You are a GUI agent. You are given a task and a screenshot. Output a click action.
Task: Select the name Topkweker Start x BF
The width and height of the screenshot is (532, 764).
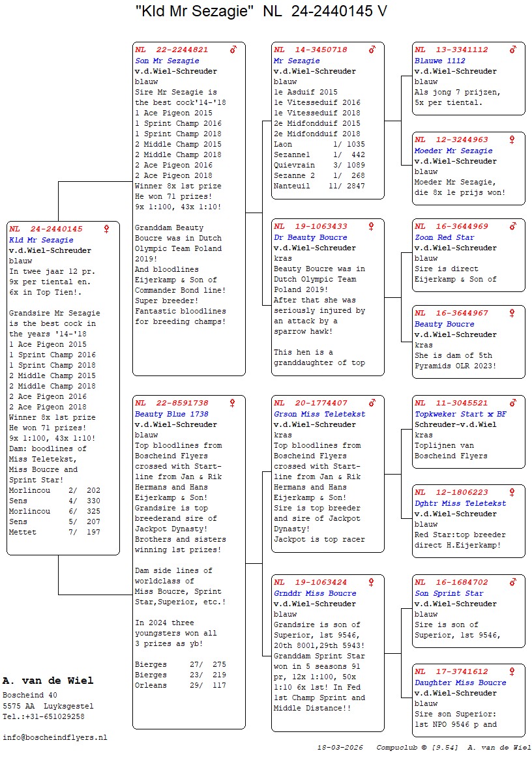460,414
